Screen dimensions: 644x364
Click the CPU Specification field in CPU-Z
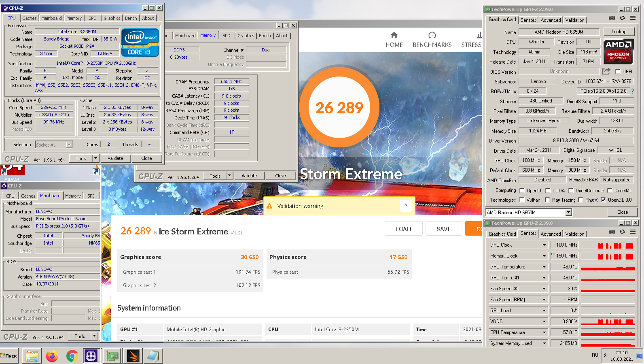pos(96,63)
